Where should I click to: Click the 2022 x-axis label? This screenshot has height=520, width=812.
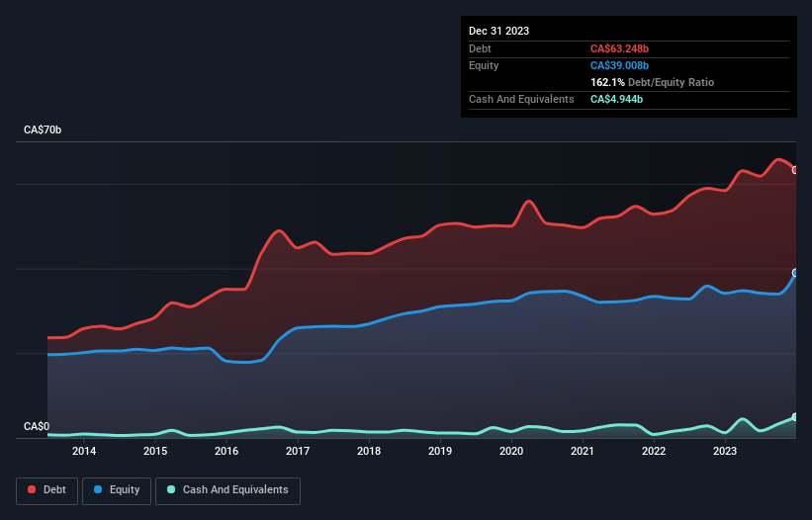[x=654, y=451]
